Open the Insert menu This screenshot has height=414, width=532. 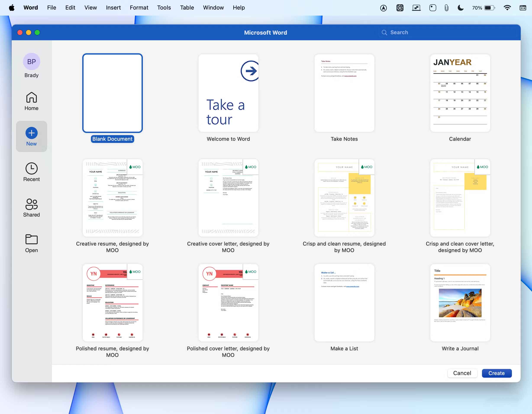113,8
